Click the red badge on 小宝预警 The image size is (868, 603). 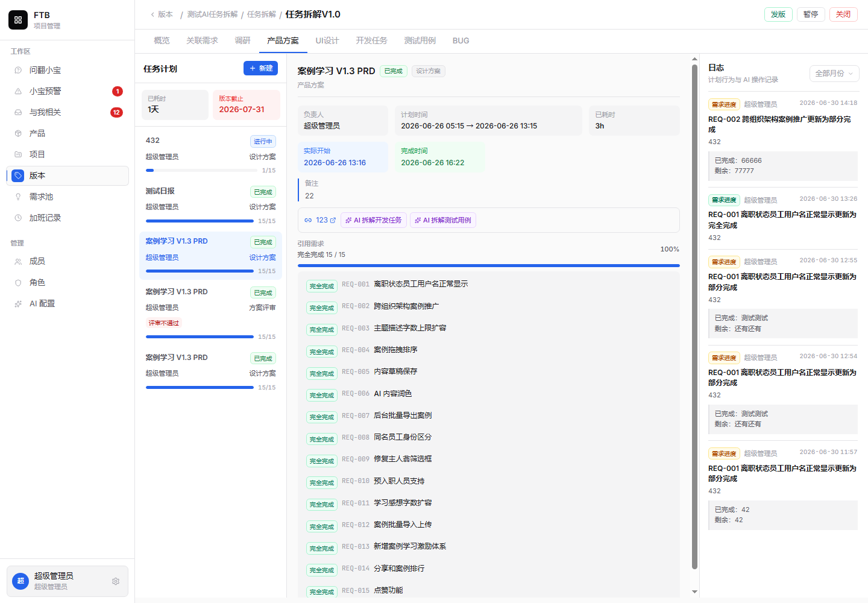coord(118,92)
